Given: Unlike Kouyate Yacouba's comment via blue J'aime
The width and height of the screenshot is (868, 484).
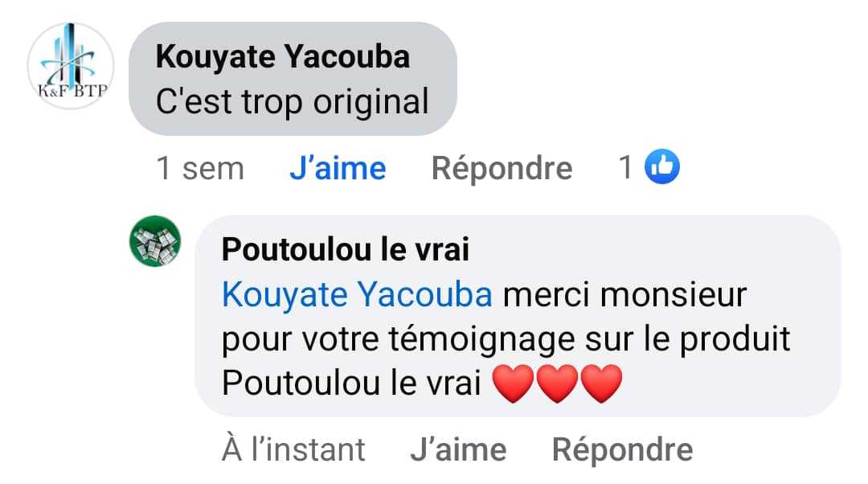Looking at the screenshot, I should [x=338, y=168].
